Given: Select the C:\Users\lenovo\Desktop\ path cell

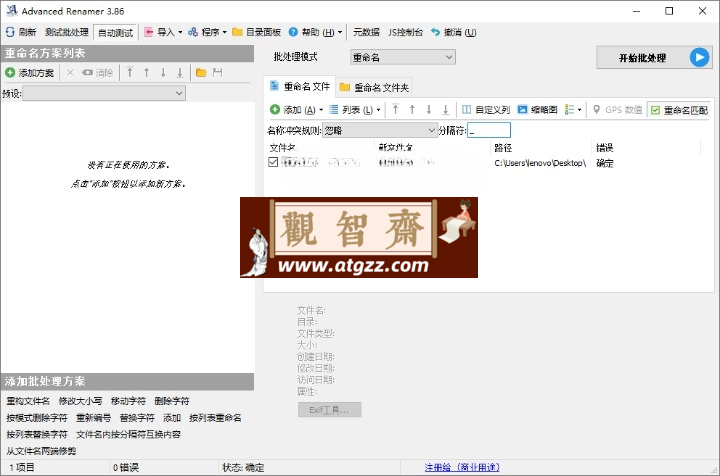Looking at the screenshot, I should (540, 163).
